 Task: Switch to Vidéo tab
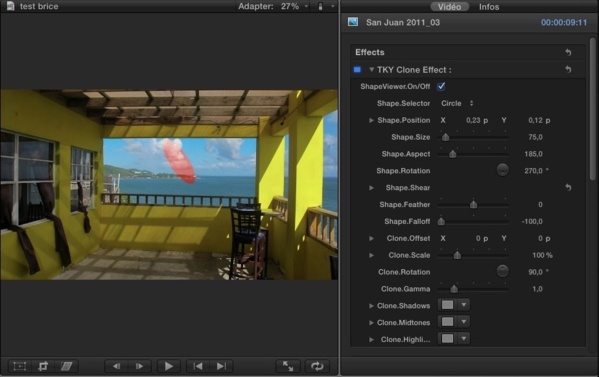[449, 7]
